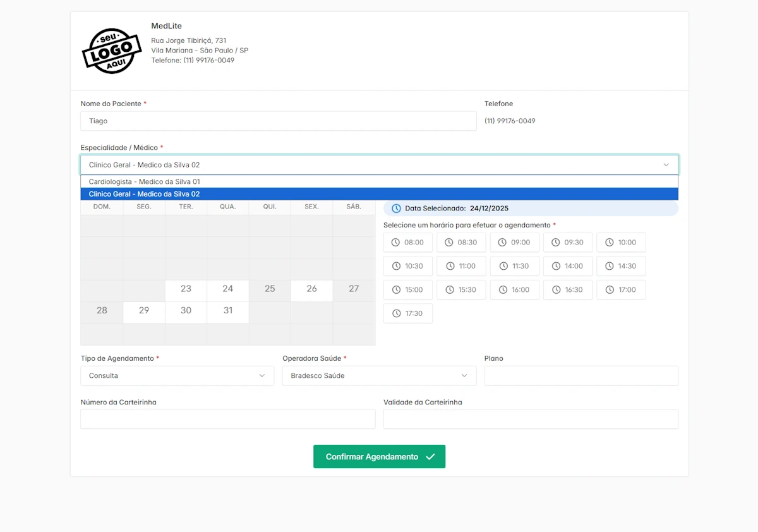The width and height of the screenshot is (758, 532).
Task: Pick the 09:30 appointment time
Action: click(567, 243)
